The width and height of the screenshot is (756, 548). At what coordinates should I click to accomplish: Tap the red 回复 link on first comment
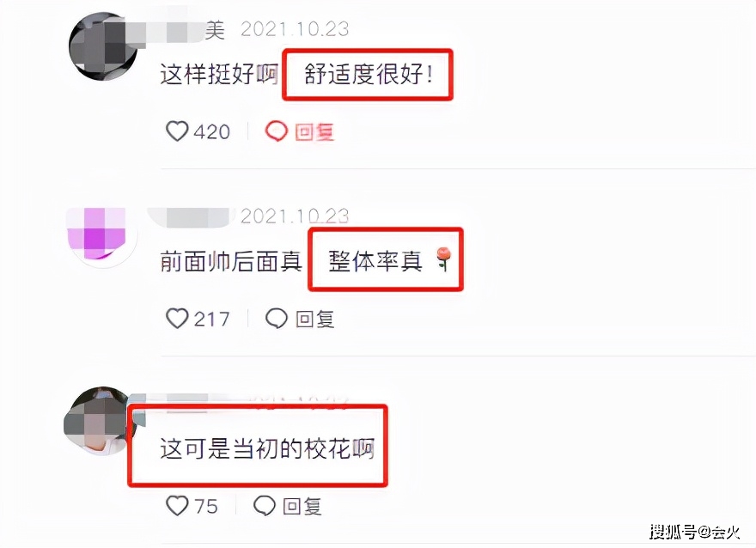point(314,131)
